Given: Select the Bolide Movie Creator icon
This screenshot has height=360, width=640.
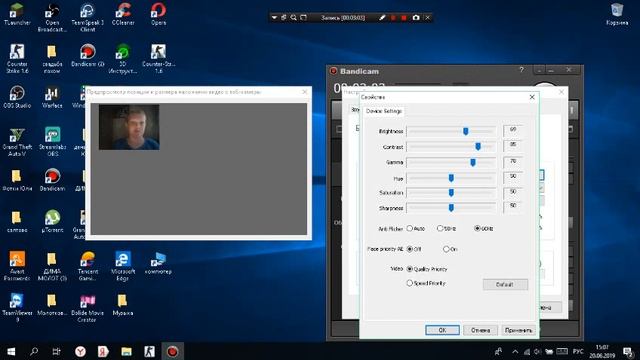Looking at the screenshot, I should point(87,308).
